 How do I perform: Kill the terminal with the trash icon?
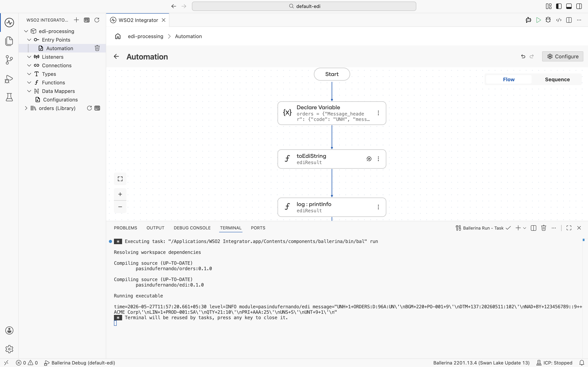point(544,228)
